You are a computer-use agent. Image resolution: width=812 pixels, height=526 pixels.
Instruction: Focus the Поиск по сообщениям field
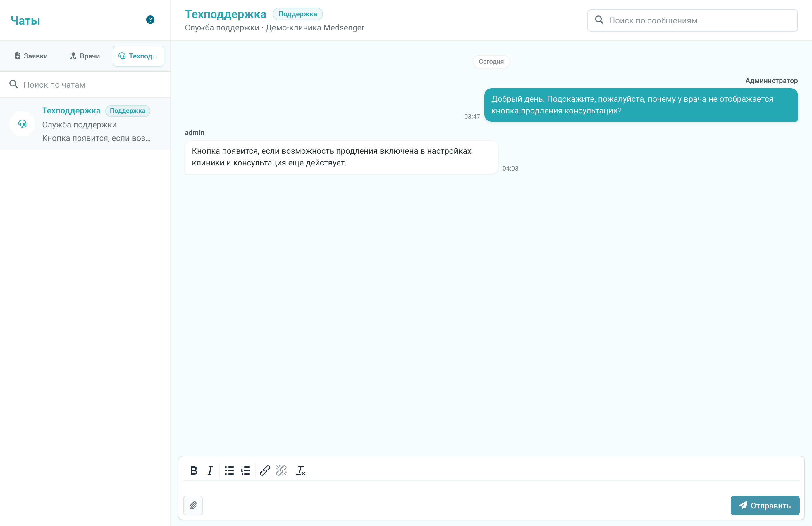point(692,20)
